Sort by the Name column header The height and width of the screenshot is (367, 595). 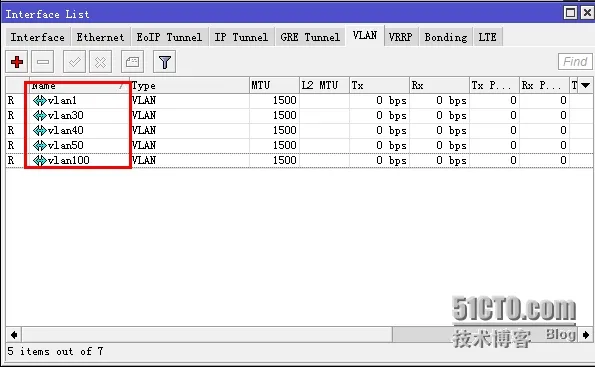click(x=79, y=86)
